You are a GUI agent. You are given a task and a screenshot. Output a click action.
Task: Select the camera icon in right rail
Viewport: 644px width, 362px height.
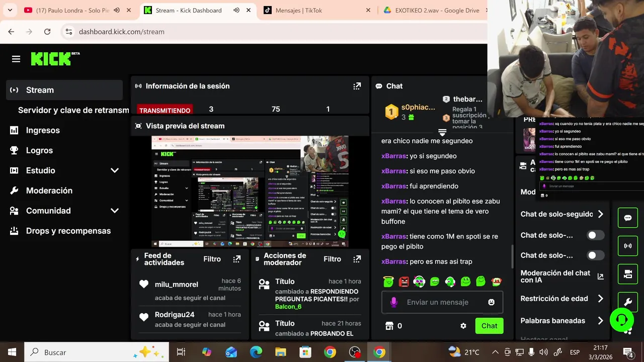pos(628,274)
